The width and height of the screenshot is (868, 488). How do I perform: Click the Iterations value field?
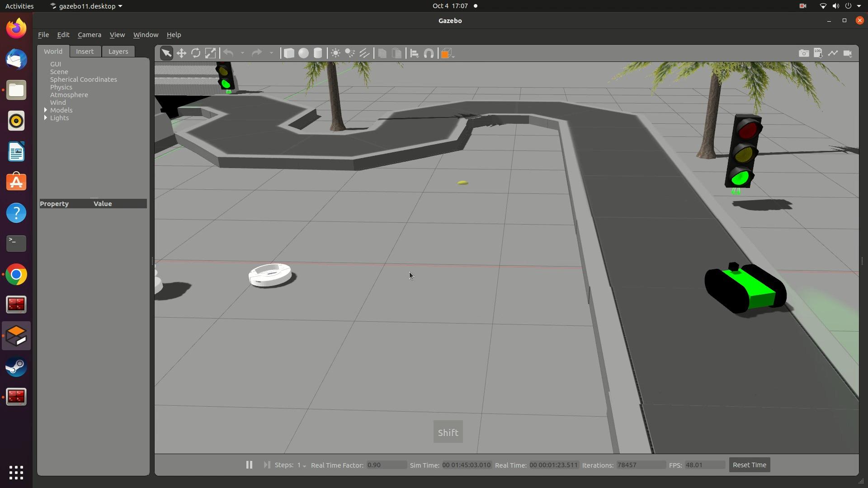(641, 465)
